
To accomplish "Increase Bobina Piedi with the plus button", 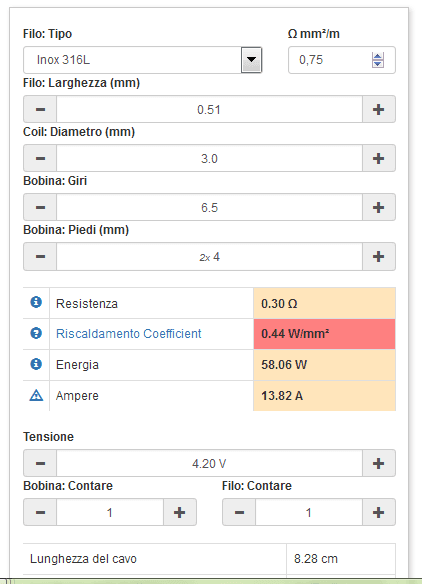I will pyautogui.click(x=378, y=256).
